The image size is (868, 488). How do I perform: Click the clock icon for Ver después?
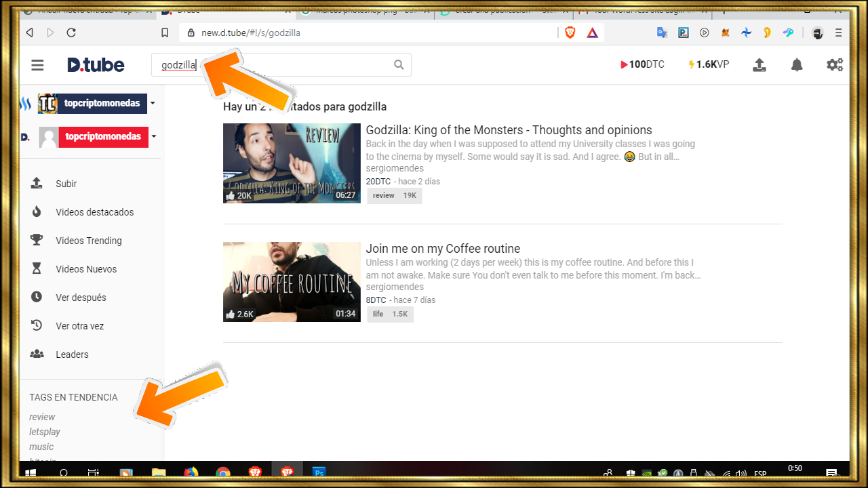point(37,298)
